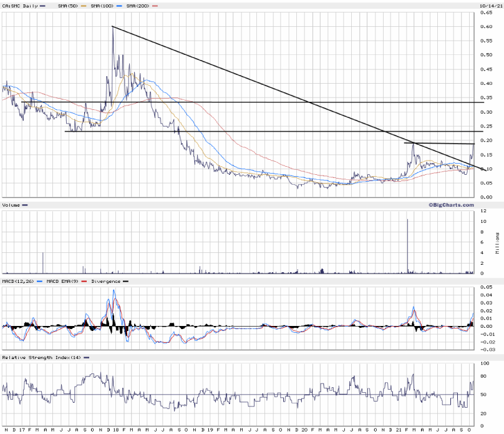Click the 10/14/21 date label
The image size is (504, 434).
(491, 5)
